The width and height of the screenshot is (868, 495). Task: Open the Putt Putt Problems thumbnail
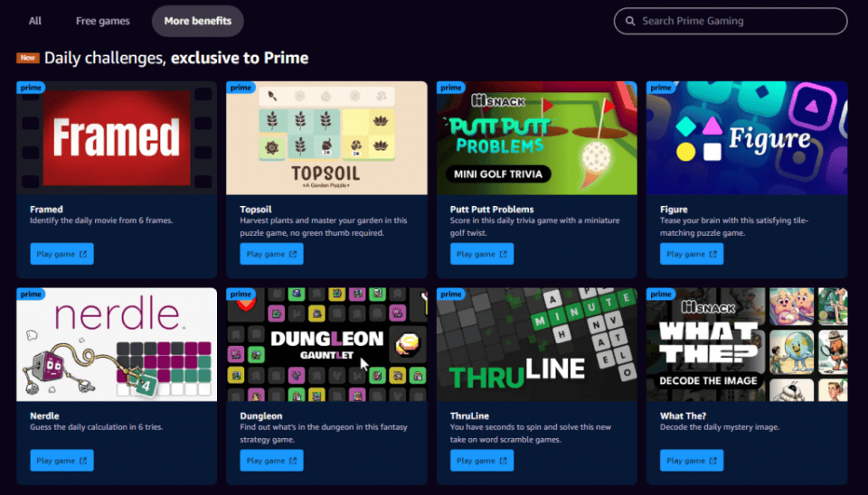coord(537,137)
